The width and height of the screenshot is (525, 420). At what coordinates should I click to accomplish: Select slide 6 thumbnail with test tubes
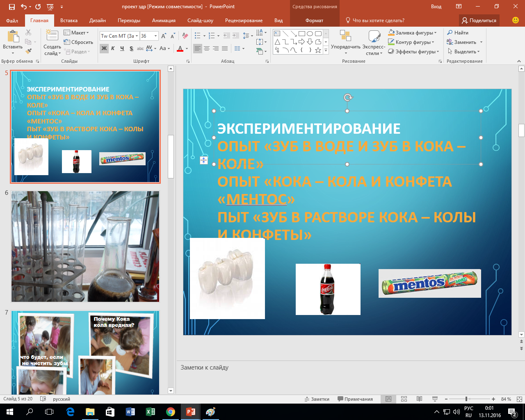(x=85, y=247)
